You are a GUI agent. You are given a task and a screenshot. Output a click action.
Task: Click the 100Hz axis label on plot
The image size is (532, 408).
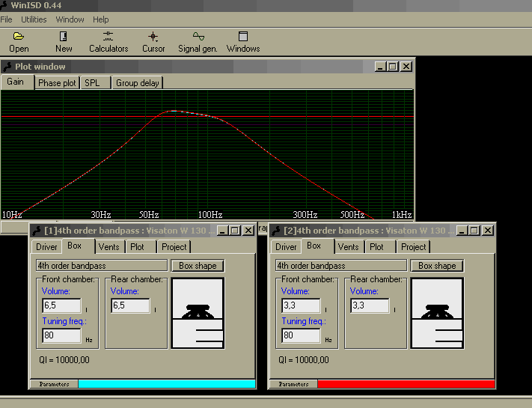tap(210, 215)
